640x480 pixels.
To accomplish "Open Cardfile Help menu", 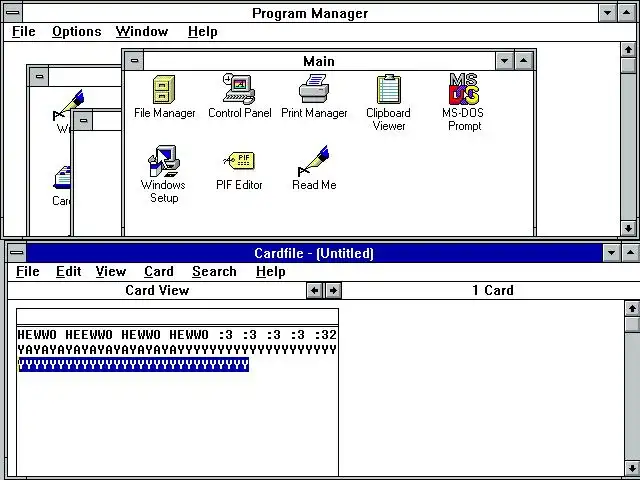I will coord(271,271).
